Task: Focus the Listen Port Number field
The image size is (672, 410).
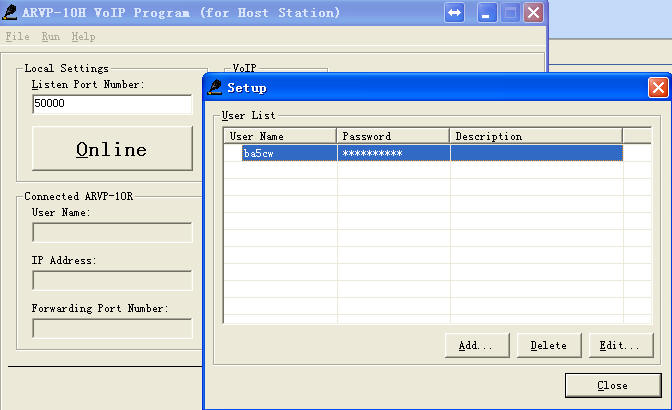Action: click(x=112, y=104)
